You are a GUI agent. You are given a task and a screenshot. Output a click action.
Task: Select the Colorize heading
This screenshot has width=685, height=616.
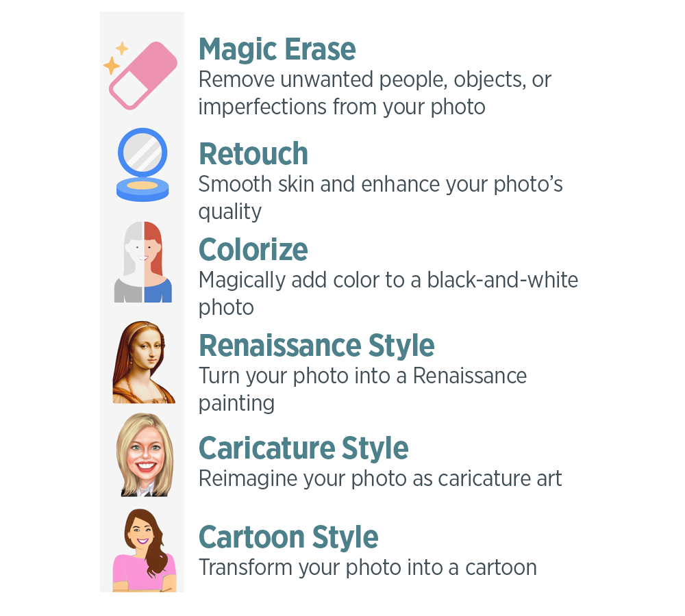pyautogui.click(x=253, y=250)
